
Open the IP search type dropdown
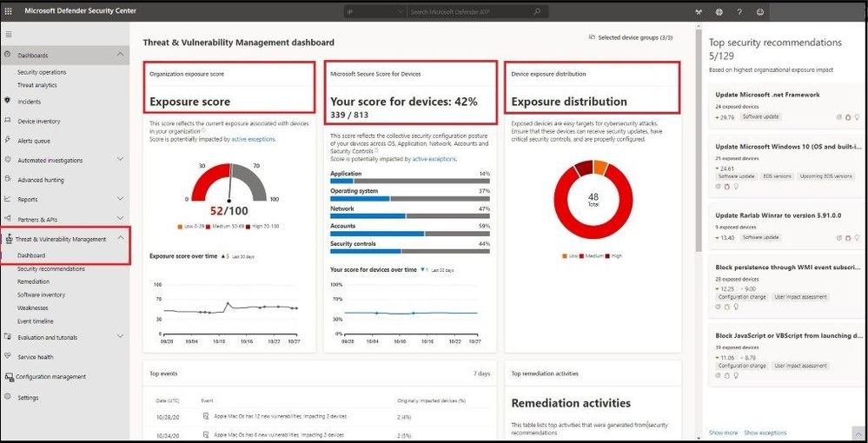point(375,11)
